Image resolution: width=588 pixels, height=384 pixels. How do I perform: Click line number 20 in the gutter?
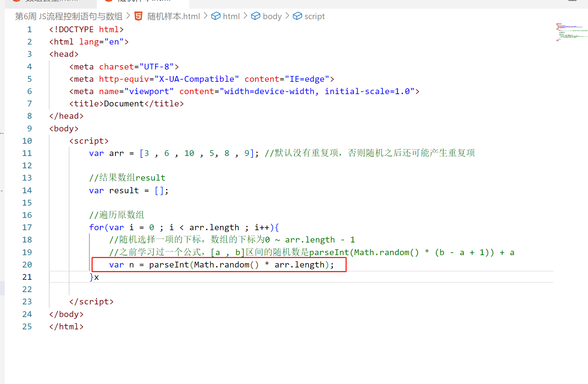tap(27, 265)
